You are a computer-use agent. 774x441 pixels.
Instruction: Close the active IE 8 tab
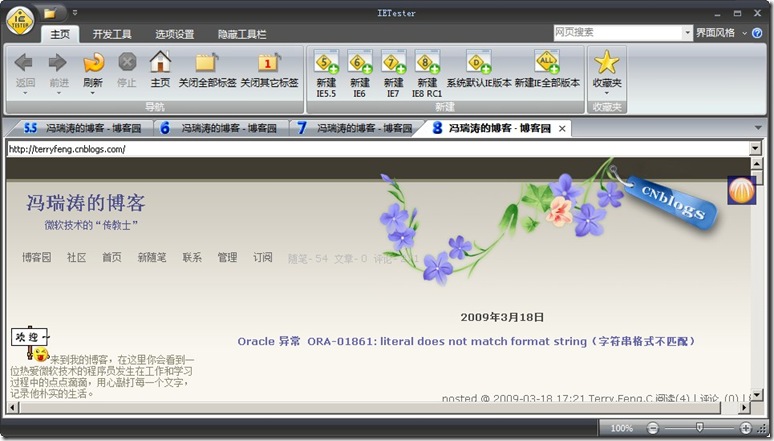pos(562,129)
